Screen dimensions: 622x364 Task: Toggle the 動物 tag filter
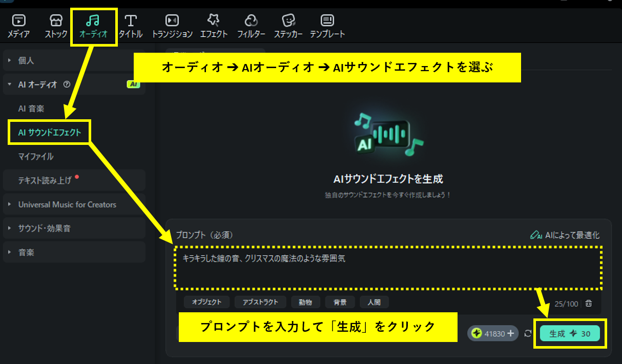(x=305, y=302)
